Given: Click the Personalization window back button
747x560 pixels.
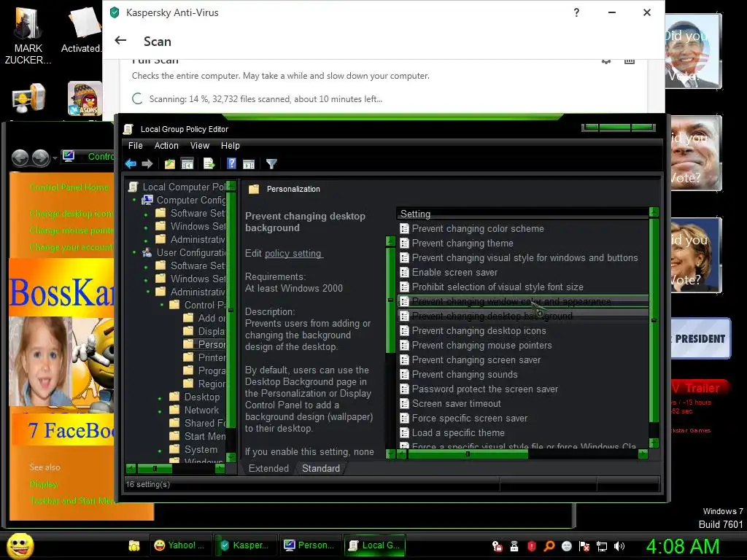Looking at the screenshot, I should (20, 157).
